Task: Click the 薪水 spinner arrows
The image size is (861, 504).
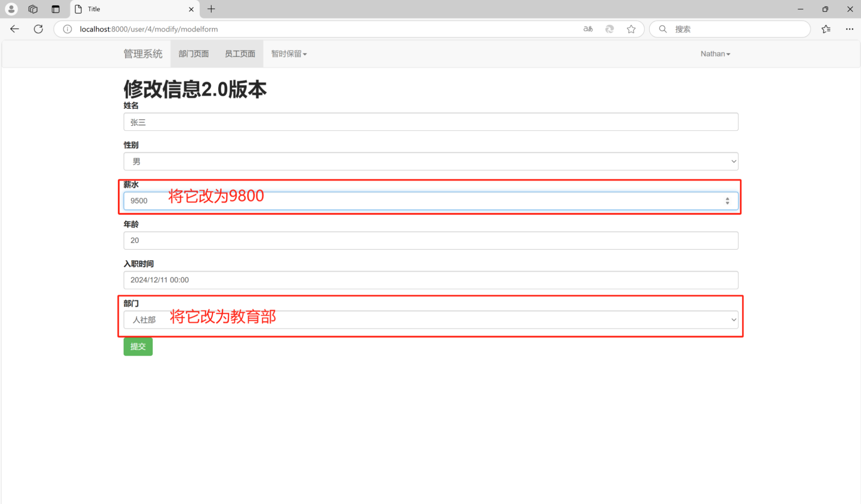Action: pos(727,201)
